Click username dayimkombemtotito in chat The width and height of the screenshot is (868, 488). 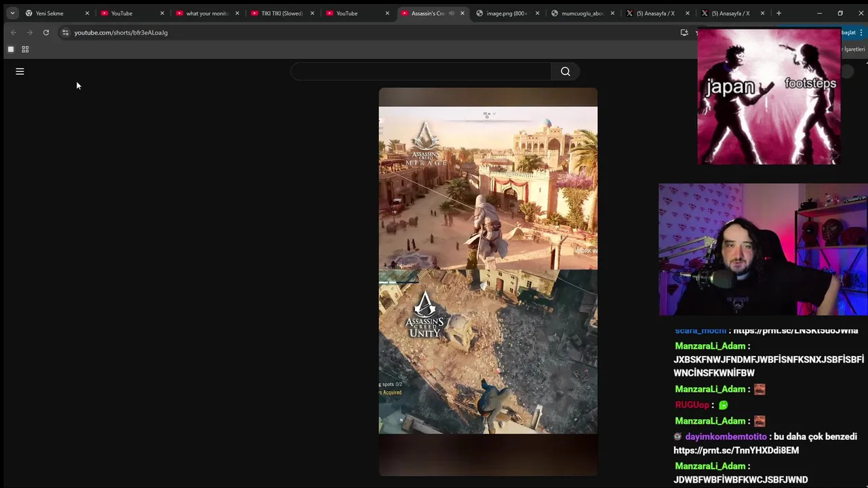[726, 437]
